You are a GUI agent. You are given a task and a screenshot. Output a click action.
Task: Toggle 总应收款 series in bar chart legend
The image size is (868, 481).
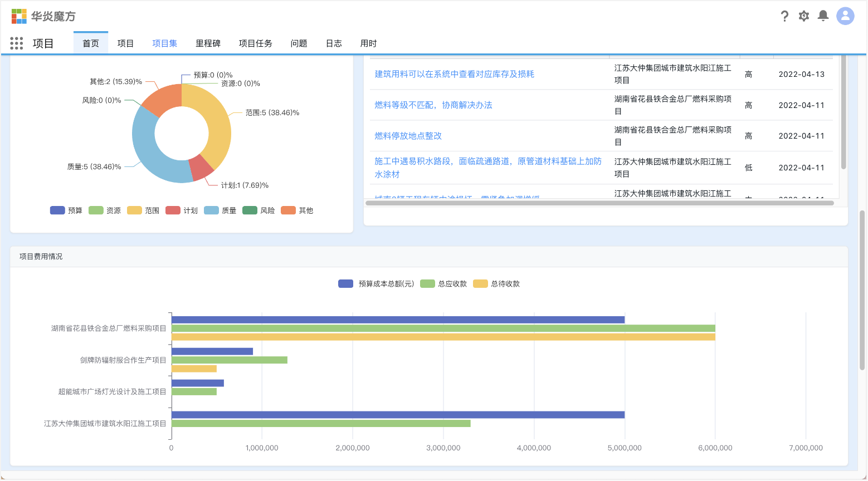tap(443, 284)
